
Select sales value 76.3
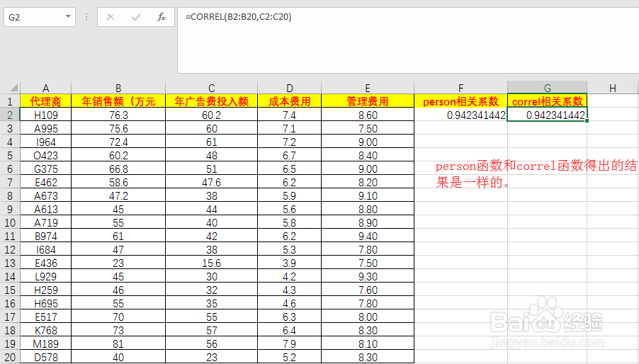[x=118, y=115]
